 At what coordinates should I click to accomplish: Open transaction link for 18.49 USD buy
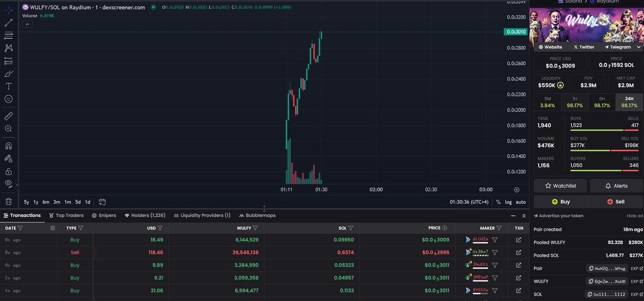tap(518, 240)
